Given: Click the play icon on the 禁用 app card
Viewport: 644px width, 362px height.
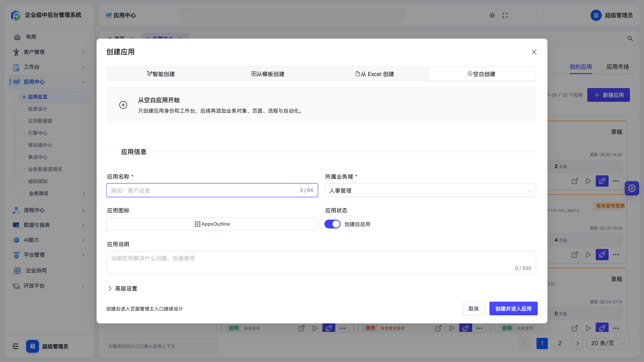Looking at the screenshot, I should [452, 328].
